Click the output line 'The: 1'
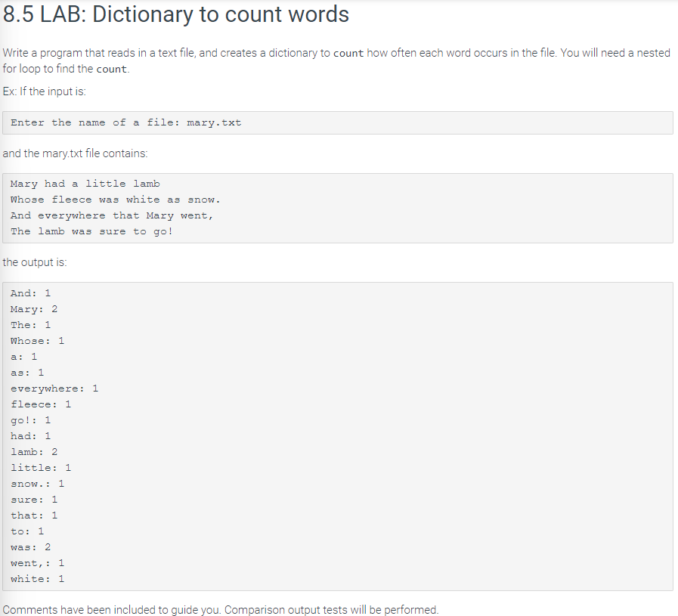 click(31, 325)
